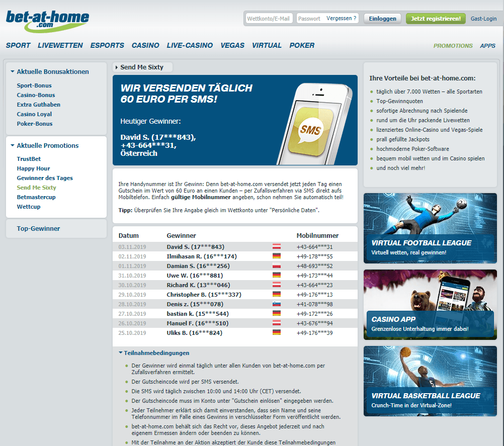Open the Casino-Bonus link
The height and width of the screenshot is (446, 504).
click(x=36, y=95)
